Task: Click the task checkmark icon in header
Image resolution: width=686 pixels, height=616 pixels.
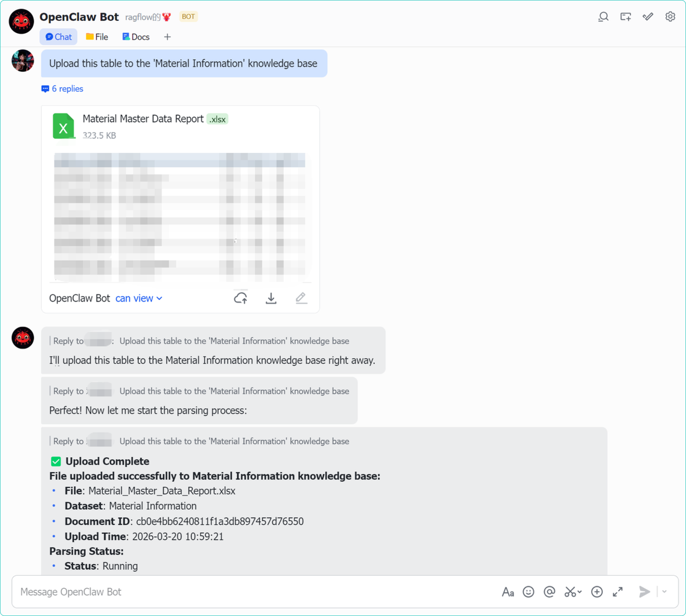Action: (648, 17)
